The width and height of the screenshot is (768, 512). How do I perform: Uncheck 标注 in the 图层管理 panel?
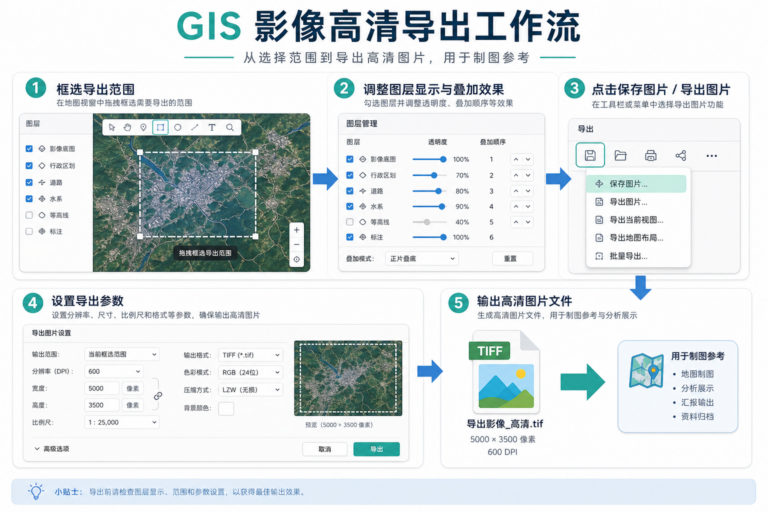coord(350,237)
